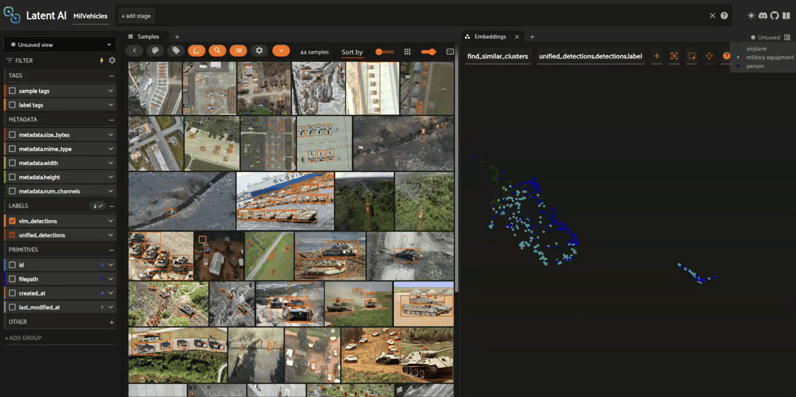Collapse the METADATA section
This screenshot has width=796, height=397.
coord(111,120)
